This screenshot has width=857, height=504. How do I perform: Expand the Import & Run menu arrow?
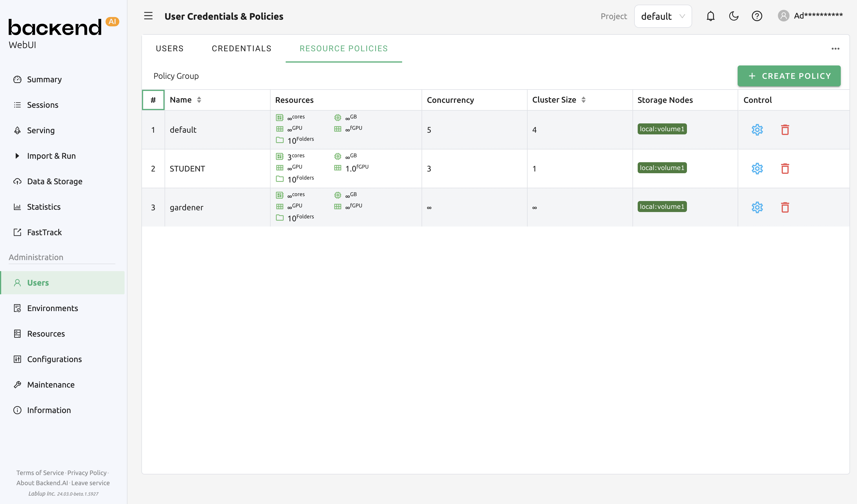[17, 156]
